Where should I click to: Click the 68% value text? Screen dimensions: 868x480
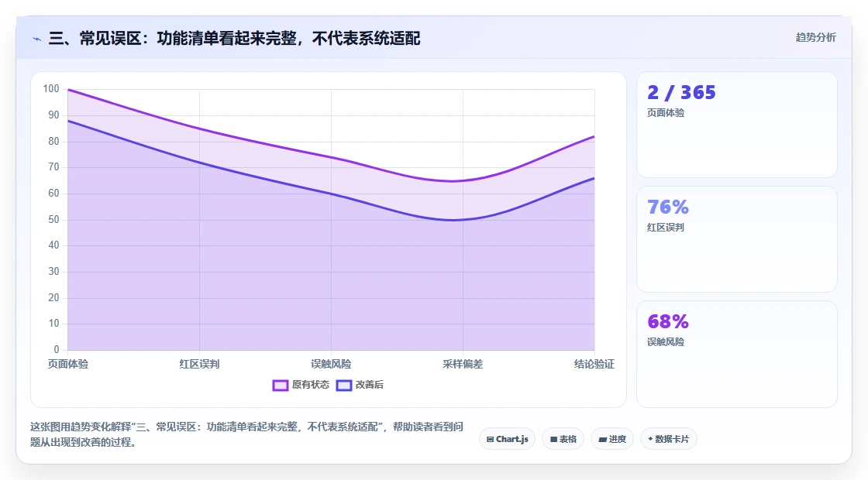[x=668, y=321]
